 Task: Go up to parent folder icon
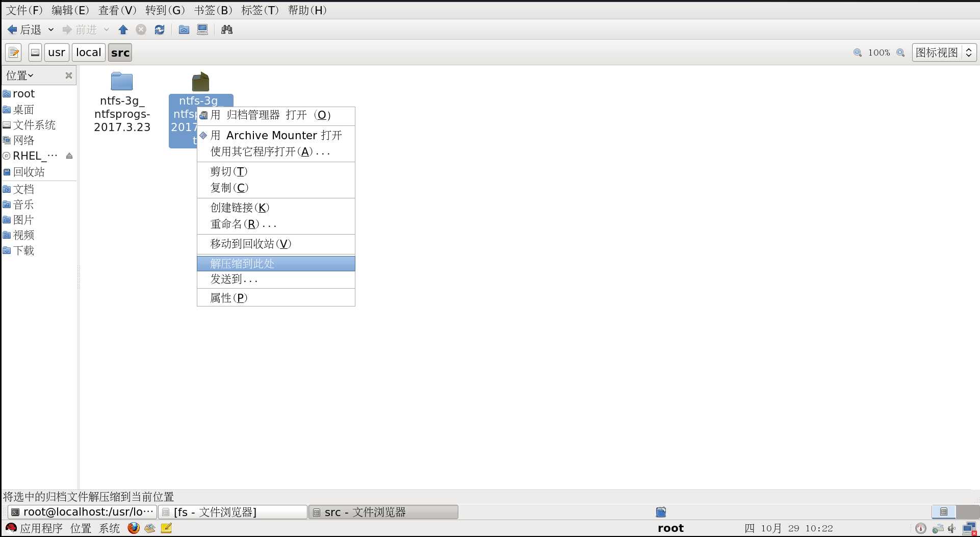[123, 30]
